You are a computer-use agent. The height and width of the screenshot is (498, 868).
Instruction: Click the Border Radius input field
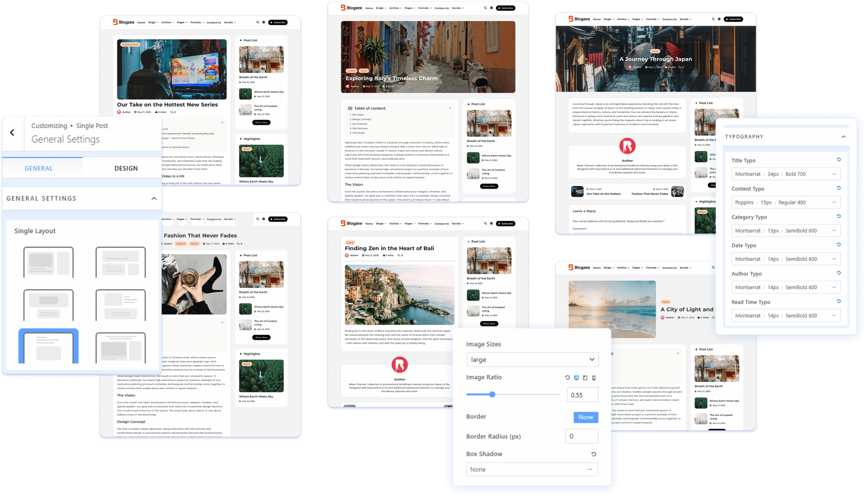[x=581, y=436]
